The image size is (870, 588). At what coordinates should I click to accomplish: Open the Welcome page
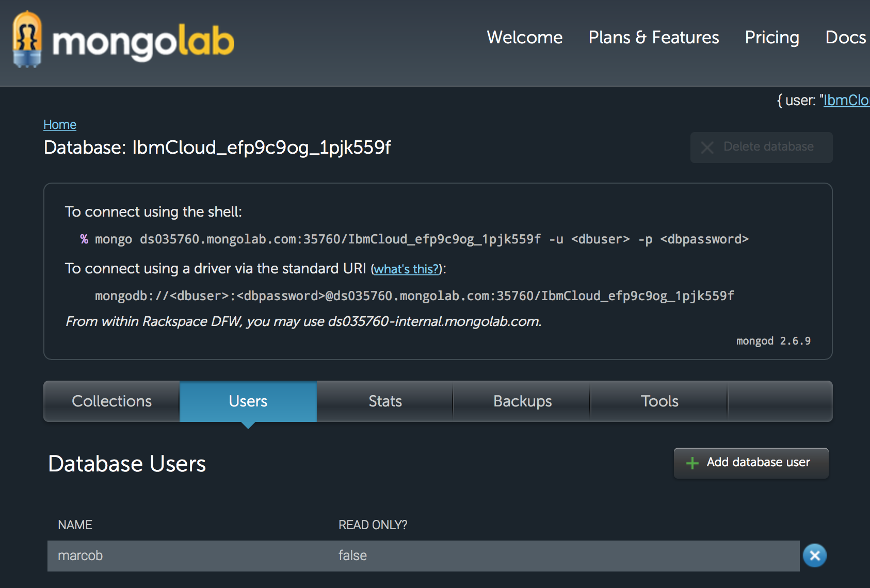[524, 37]
